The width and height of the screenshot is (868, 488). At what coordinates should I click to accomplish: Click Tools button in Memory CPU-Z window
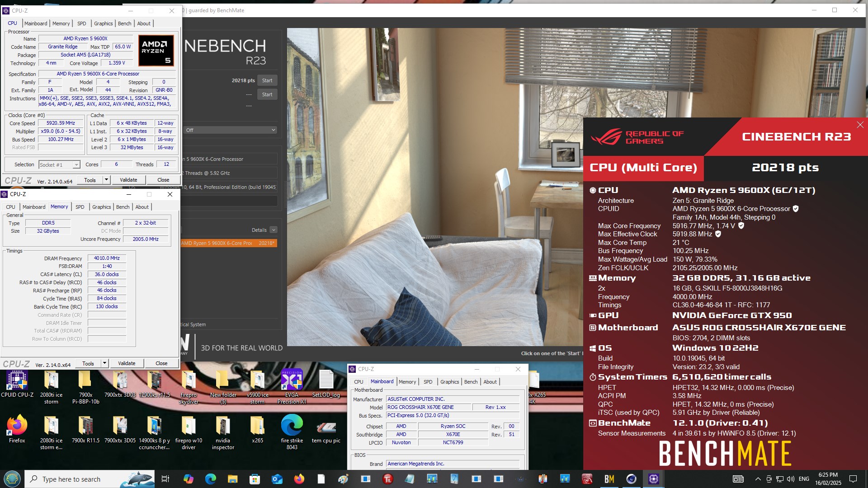(88, 363)
